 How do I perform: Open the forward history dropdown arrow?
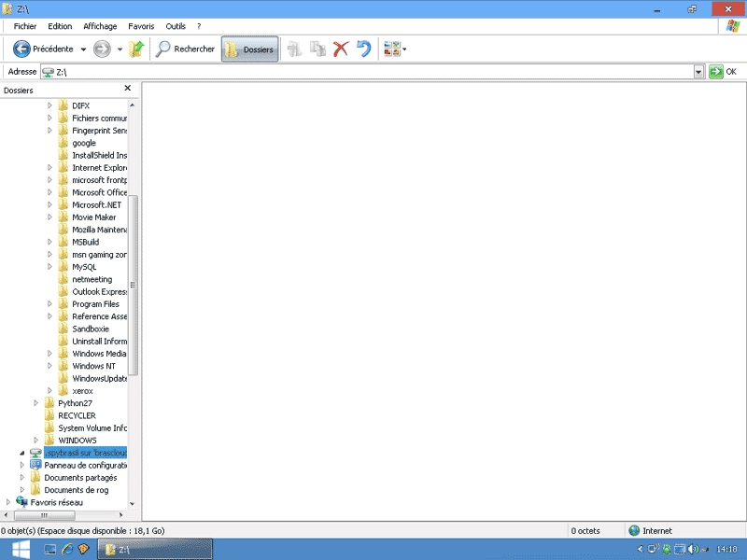point(120,49)
